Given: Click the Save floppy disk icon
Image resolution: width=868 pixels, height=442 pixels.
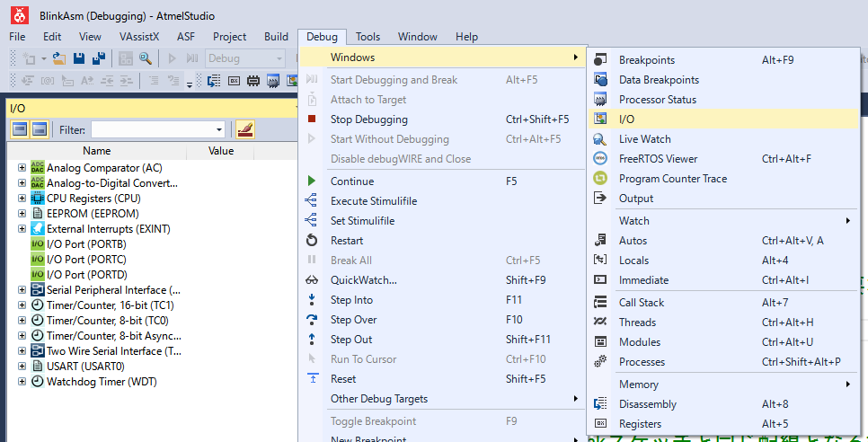Looking at the screenshot, I should point(79,58).
